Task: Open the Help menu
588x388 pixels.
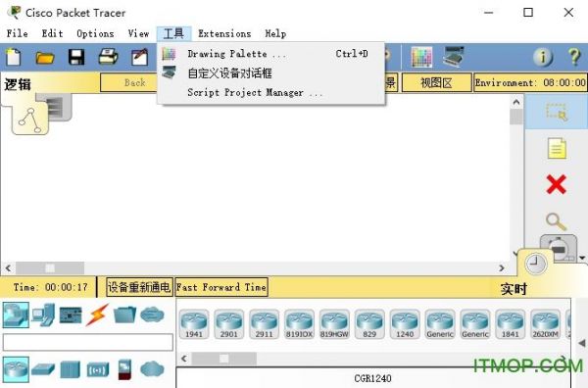Action: (275, 33)
